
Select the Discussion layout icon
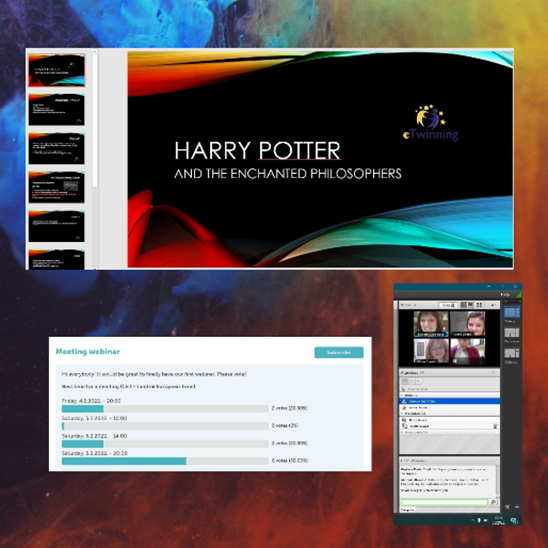pos(512,332)
